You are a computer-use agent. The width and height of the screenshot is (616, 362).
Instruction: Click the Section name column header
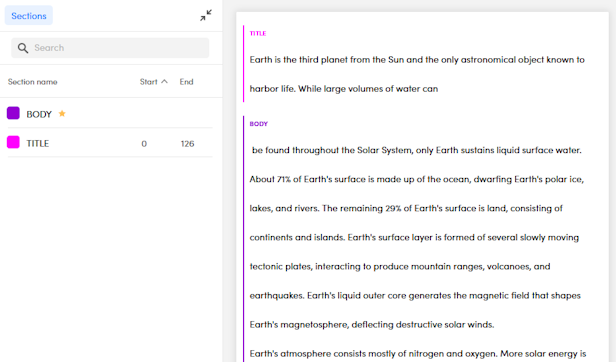33,82
